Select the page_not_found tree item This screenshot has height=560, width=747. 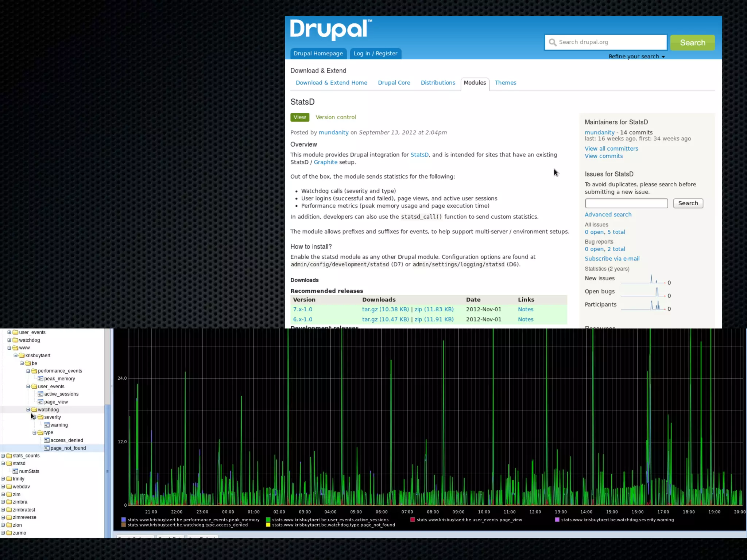68,448
